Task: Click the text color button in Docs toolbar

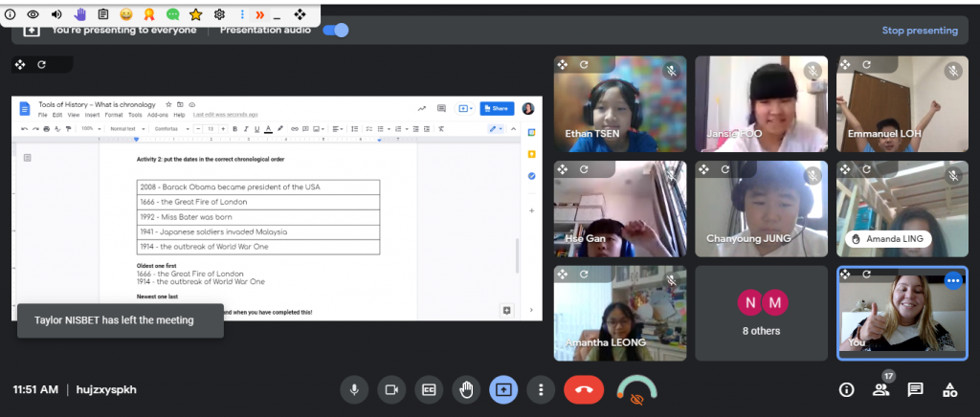Action: (267, 128)
